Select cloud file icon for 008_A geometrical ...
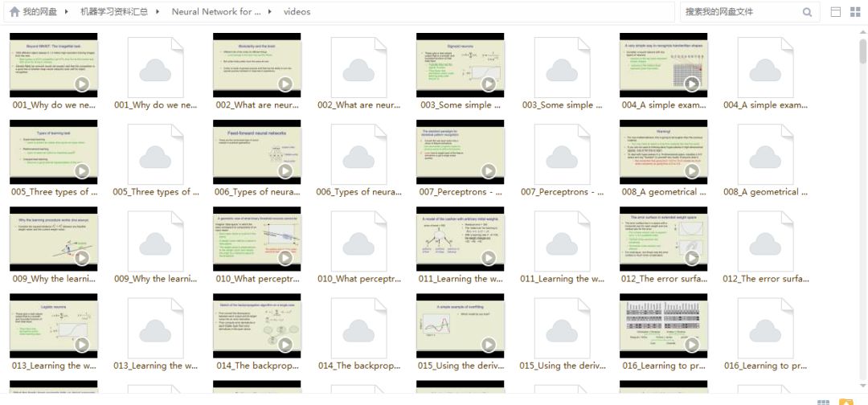The width and height of the screenshot is (868, 405). click(765, 154)
